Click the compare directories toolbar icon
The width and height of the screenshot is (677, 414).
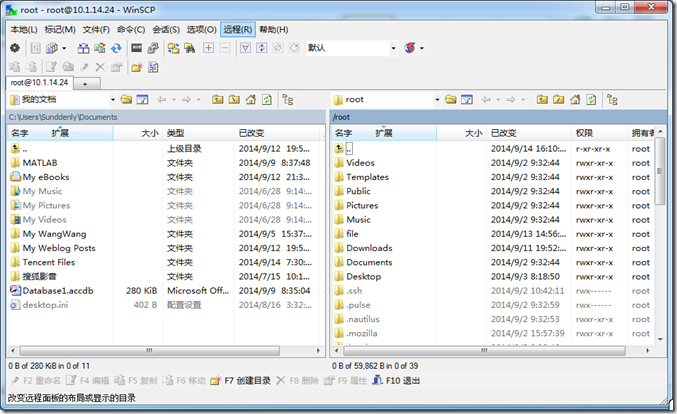pyautogui.click(x=83, y=48)
